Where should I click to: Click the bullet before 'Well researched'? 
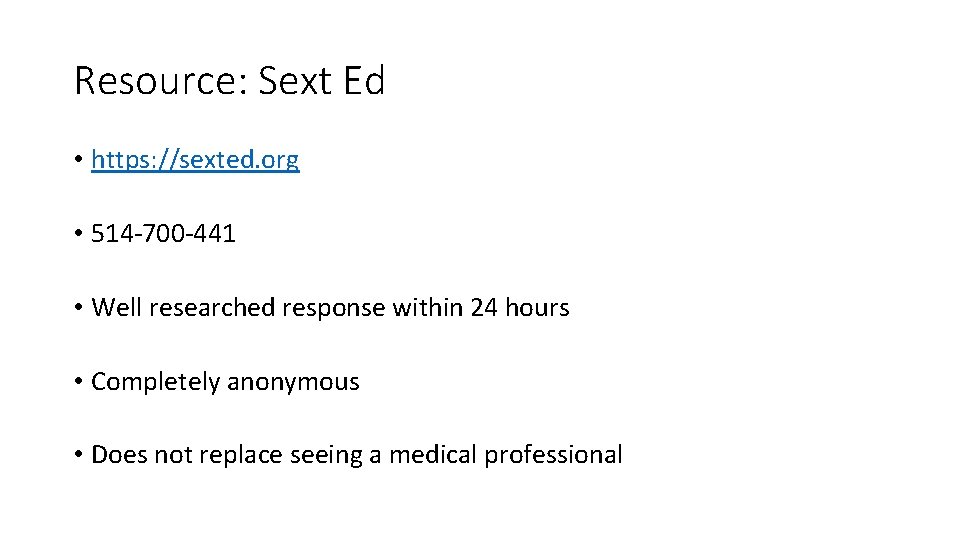tap(78, 308)
